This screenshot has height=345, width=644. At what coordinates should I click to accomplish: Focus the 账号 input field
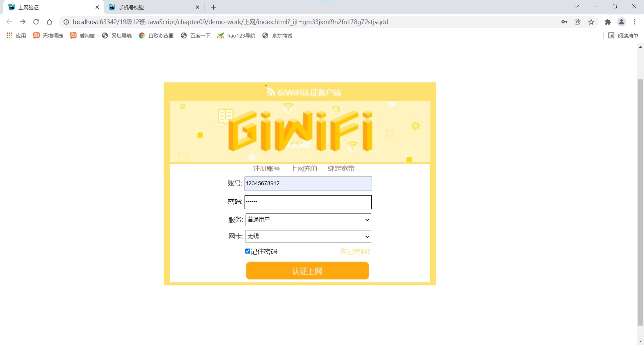click(308, 184)
